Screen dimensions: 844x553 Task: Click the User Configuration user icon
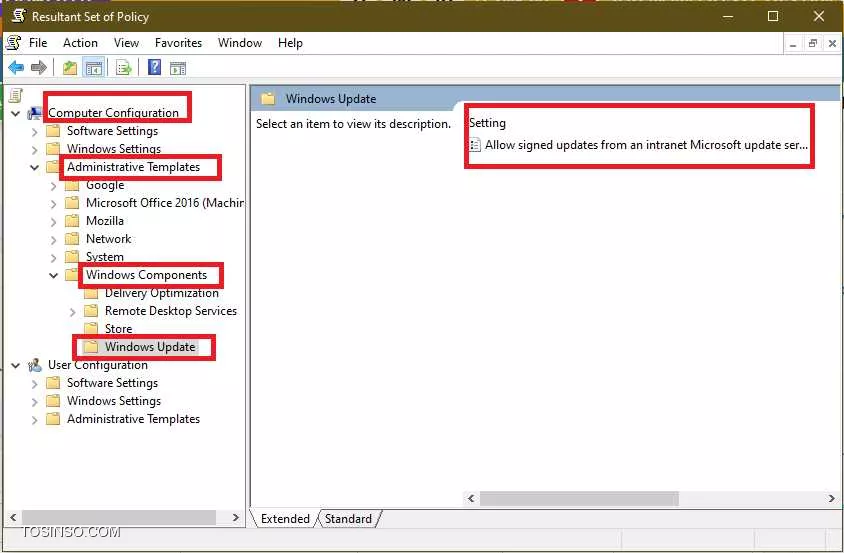tap(35, 365)
